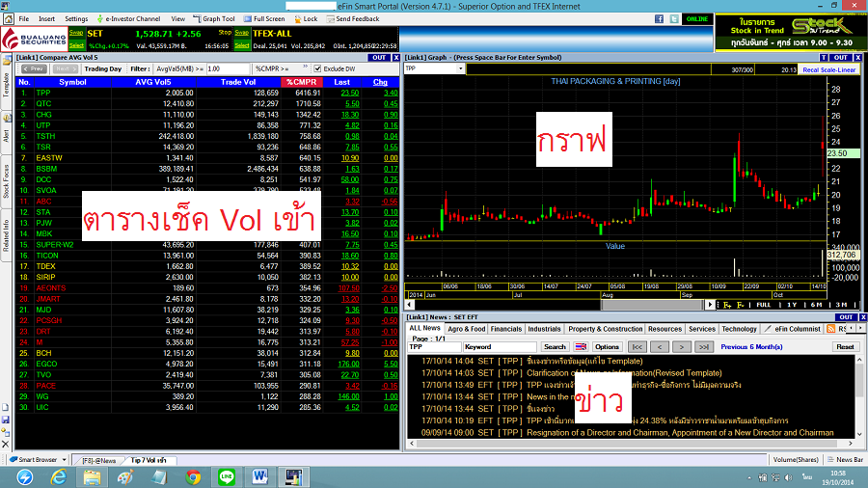Click the Alert sidebar icon
The height and width of the screenshot is (488, 868).
click(x=6, y=118)
